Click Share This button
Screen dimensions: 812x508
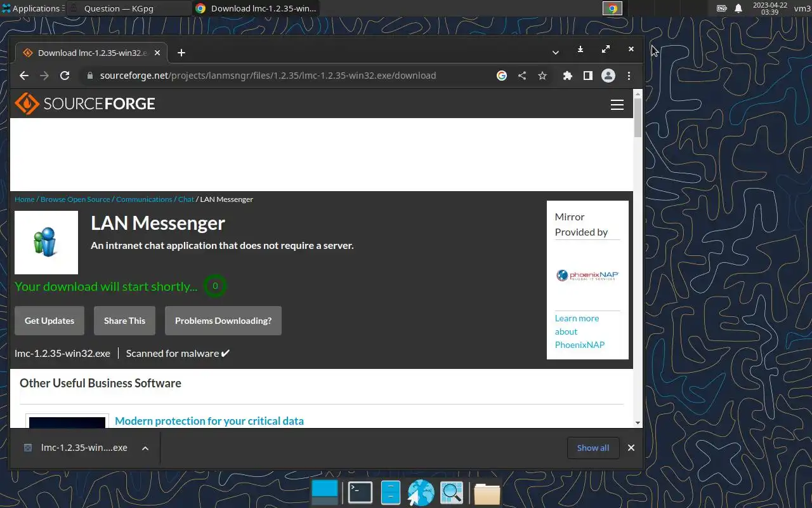(124, 321)
